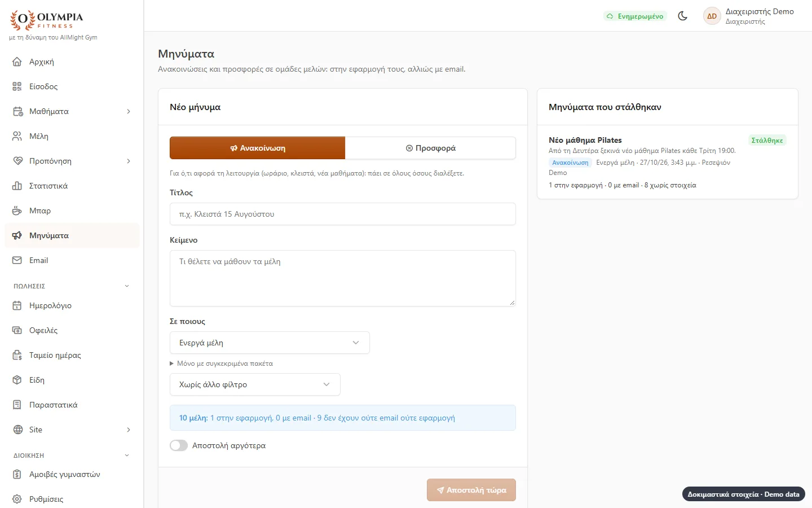
Task: Open Παραστατικά receipt icon
Action: tap(17, 405)
